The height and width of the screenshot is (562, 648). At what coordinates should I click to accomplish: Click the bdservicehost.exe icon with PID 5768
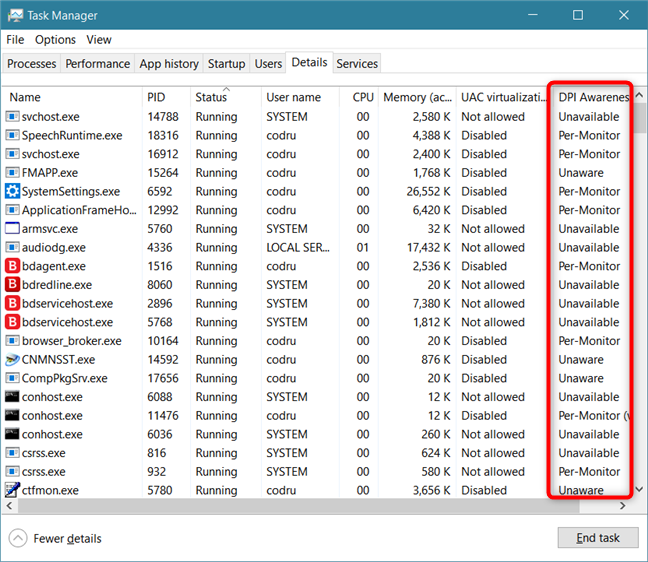coord(12,321)
